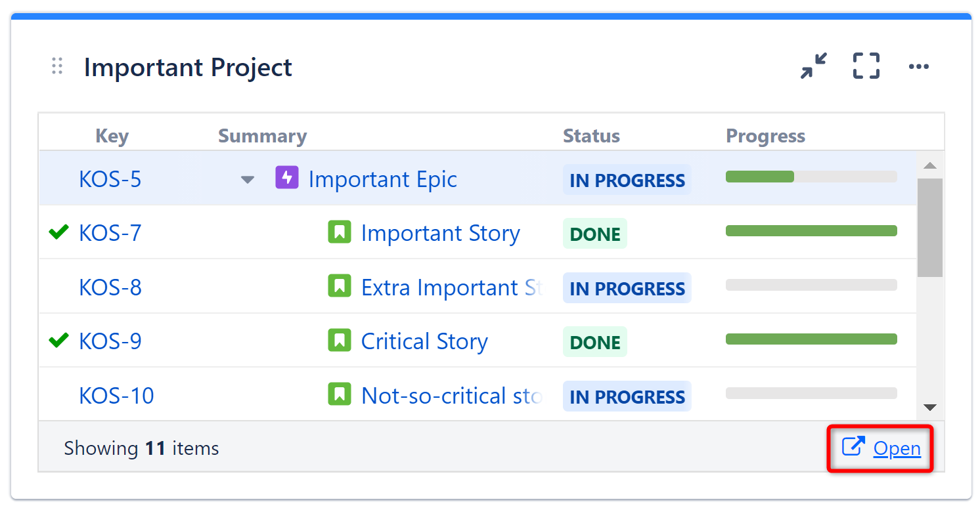
Task: Click the story icon next to Critical Story
Action: point(340,341)
